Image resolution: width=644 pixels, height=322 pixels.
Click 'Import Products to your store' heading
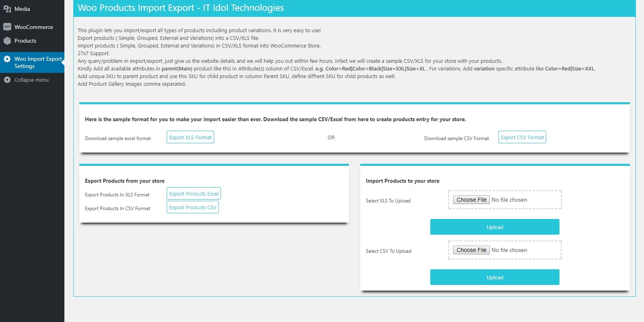[x=402, y=181]
